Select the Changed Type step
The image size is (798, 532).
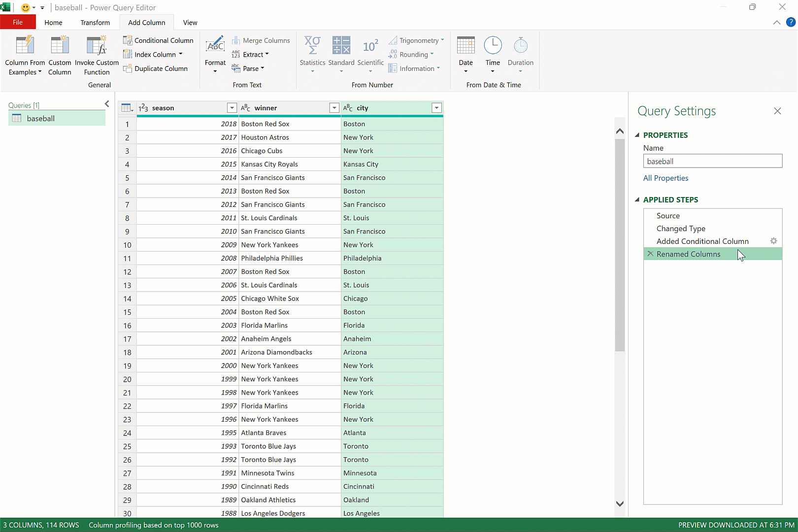coord(681,229)
